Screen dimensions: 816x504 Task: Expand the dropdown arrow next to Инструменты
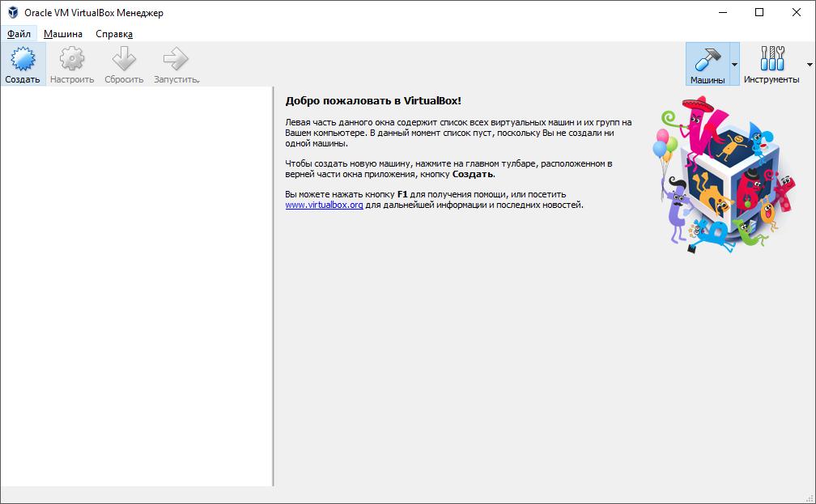click(x=808, y=65)
